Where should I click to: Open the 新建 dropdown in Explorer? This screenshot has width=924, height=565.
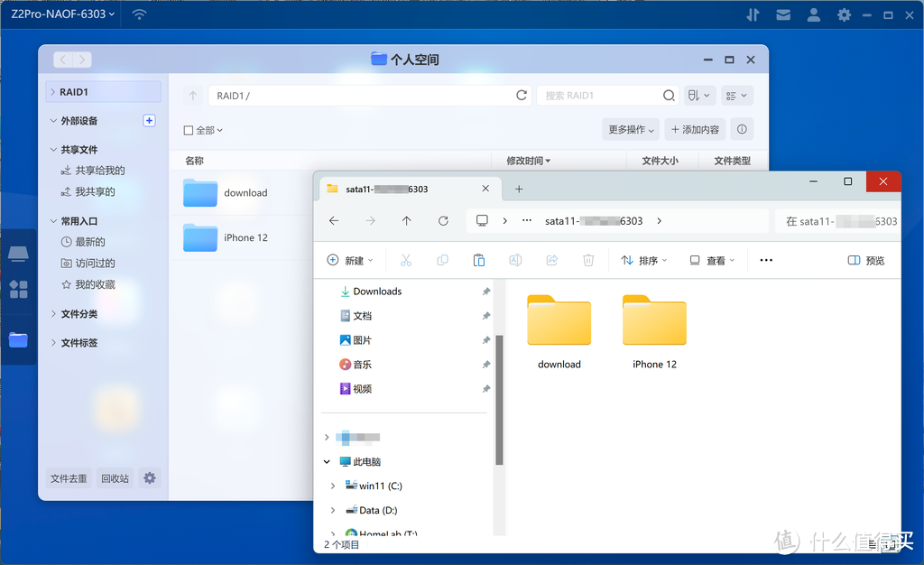click(x=351, y=260)
